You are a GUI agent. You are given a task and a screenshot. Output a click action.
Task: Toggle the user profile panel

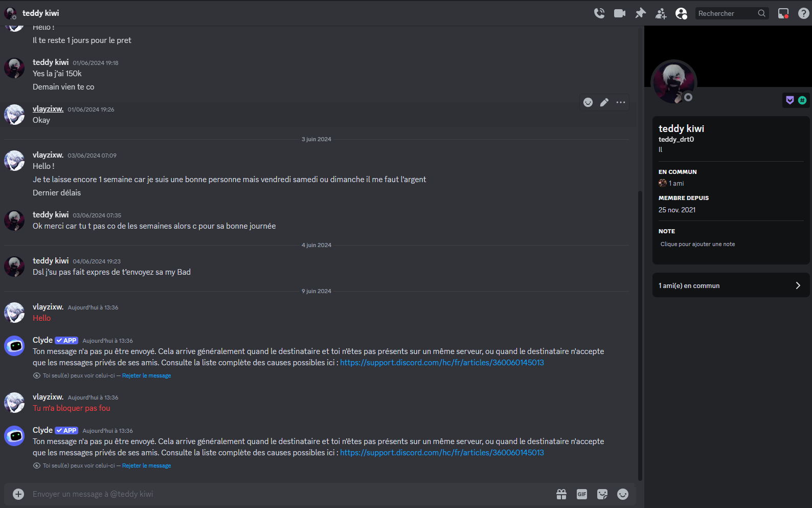click(x=681, y=13)
